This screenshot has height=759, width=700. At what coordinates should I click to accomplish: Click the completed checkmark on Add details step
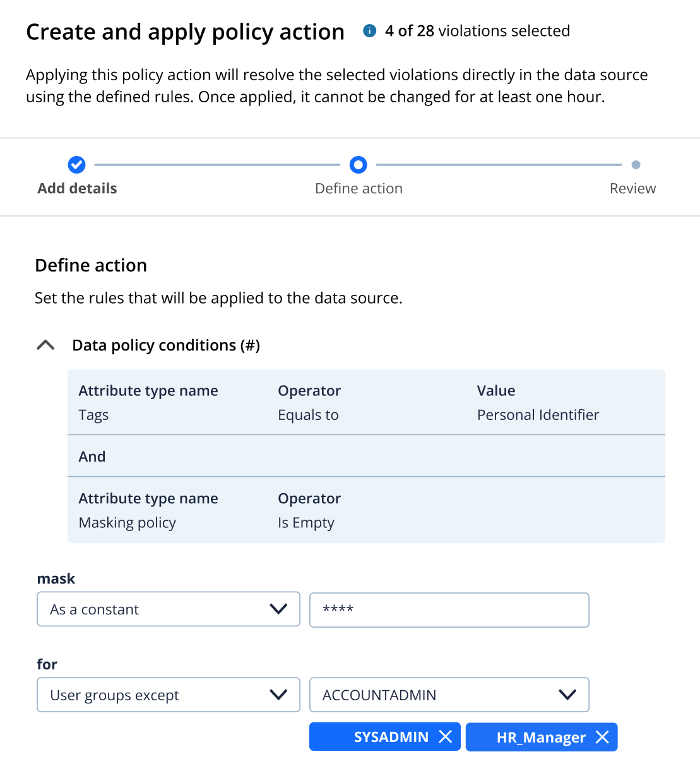tap(76, 165)
